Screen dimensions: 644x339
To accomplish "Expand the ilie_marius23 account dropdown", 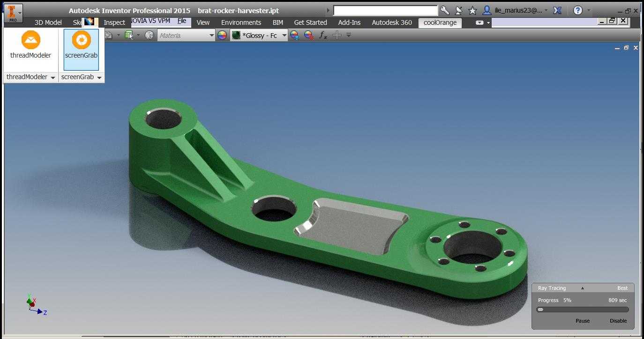I will [x=546, y=10].
